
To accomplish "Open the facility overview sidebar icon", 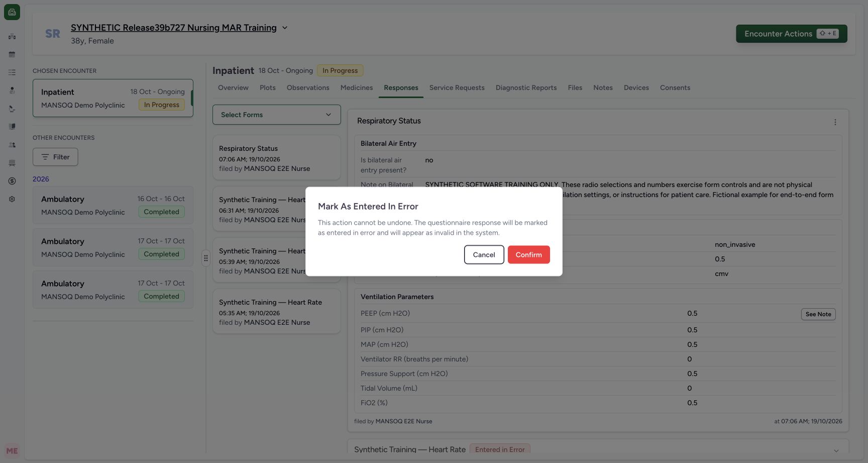I will pos(12,36).
